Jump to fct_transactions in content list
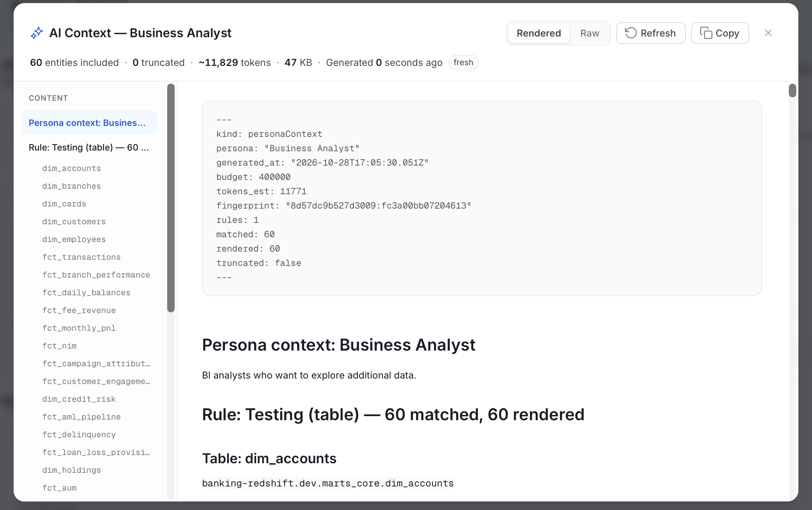 tap(81, 257)
